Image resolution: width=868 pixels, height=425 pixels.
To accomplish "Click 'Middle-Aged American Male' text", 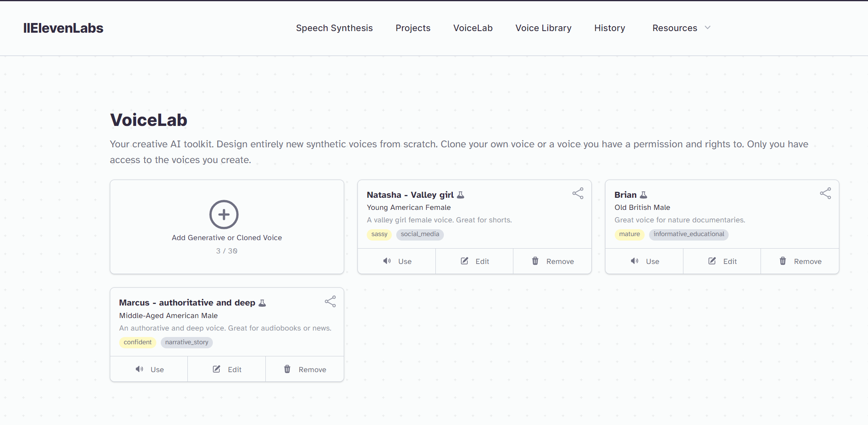I will (x=168, y=316).
